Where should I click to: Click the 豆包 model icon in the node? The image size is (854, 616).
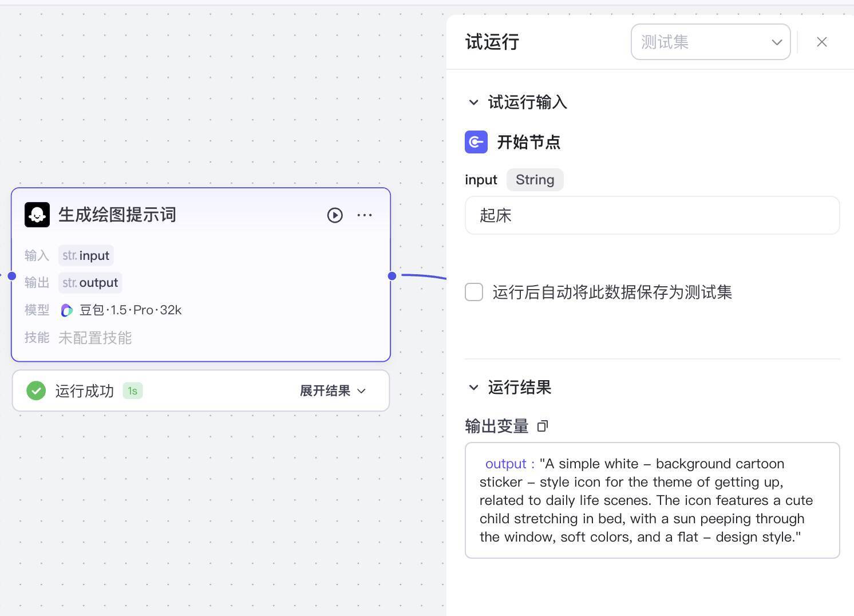[66, 310]
